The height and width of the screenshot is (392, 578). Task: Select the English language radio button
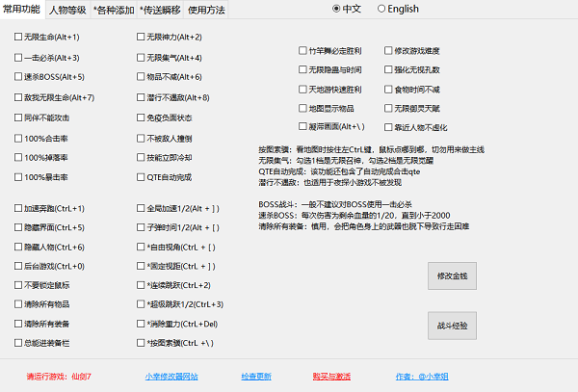point(381,9)
